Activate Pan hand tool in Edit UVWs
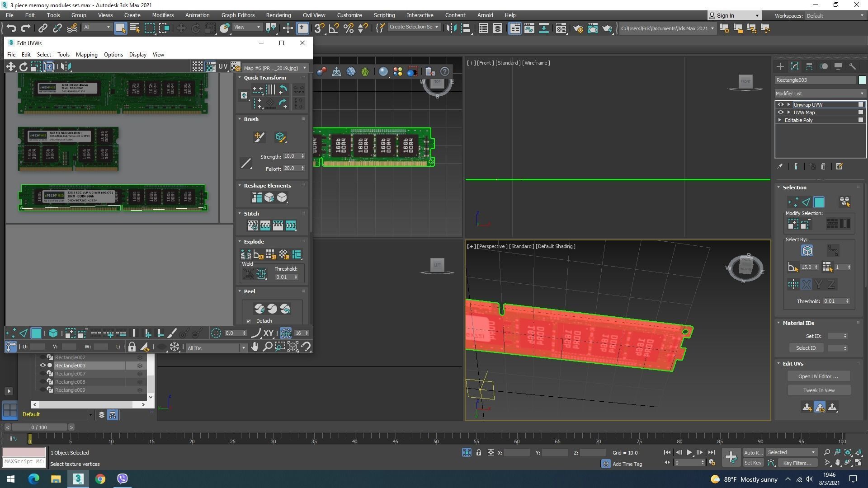Viewport: 868px width, 488px height. tap(255, 347)
